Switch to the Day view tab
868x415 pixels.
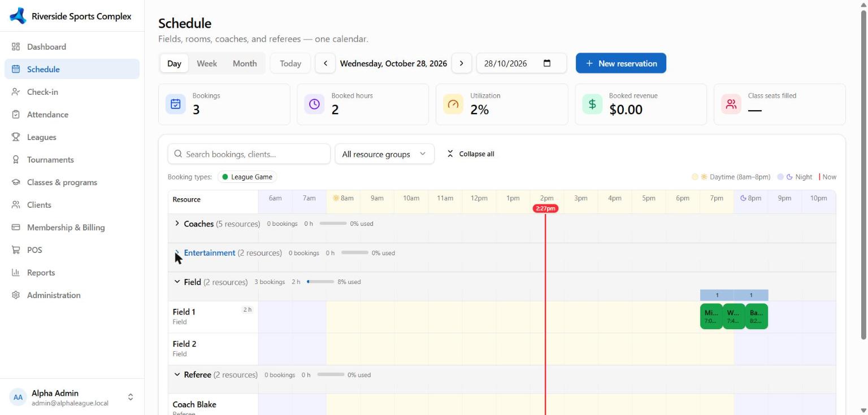(174, 63)
